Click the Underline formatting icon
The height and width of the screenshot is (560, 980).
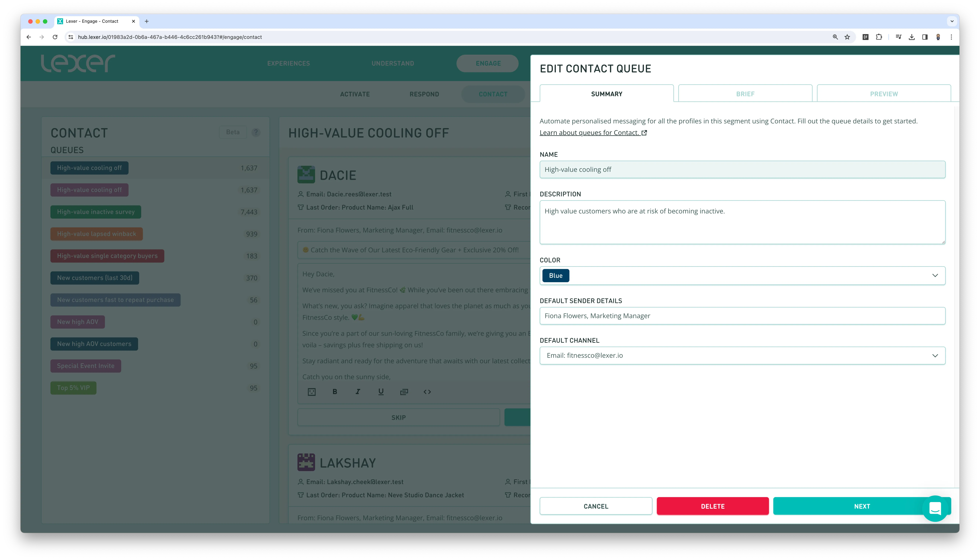coord(381,391)
